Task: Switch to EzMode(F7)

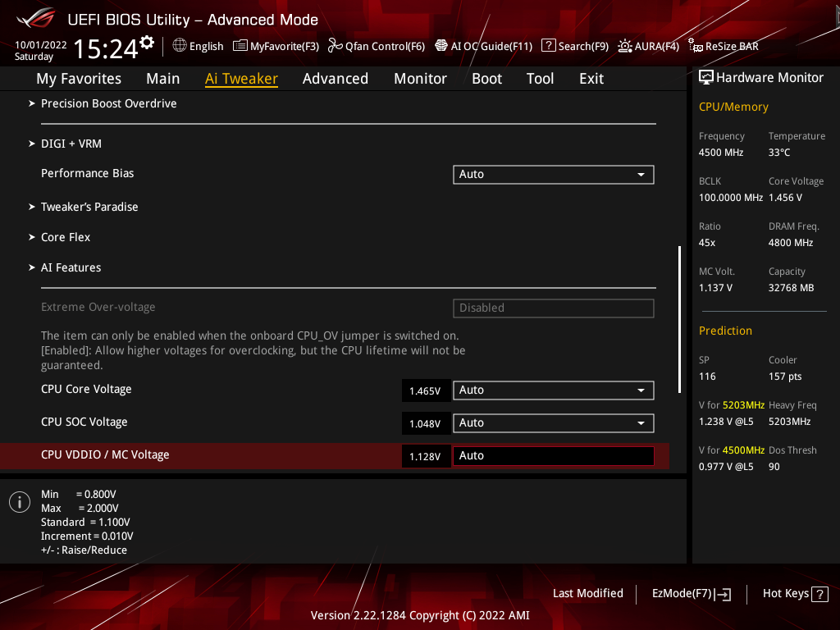Action: (691, 594)
